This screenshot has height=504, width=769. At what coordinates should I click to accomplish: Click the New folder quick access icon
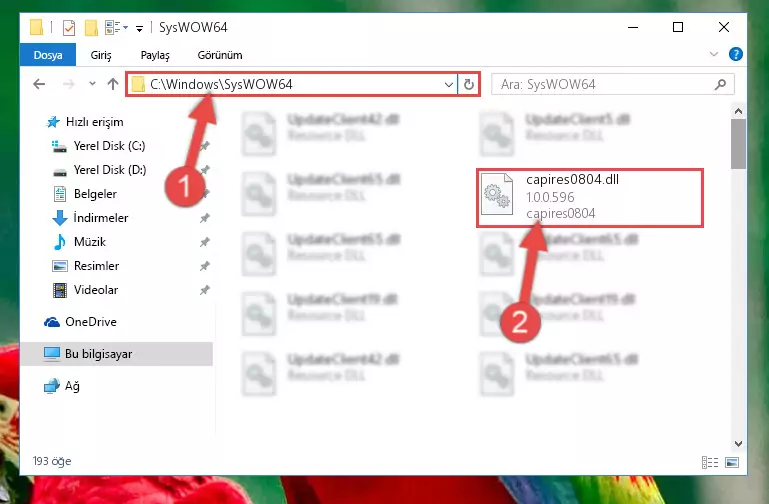[x=91, y=27]
